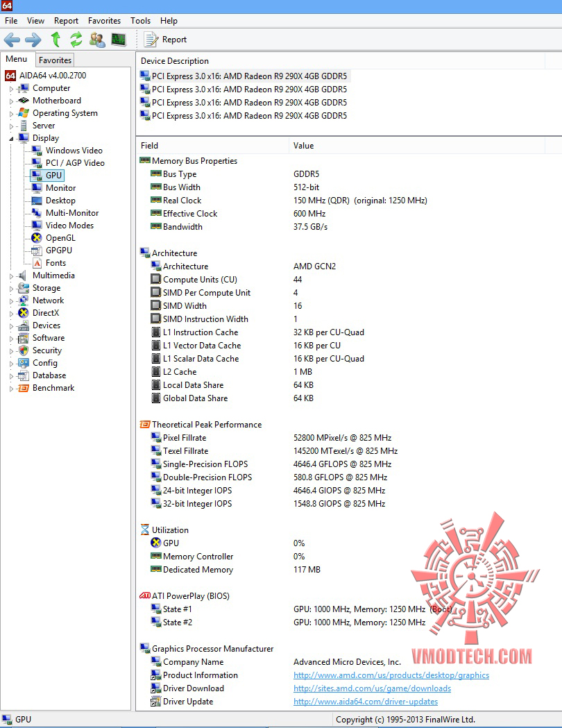
Task: Click the Back arrow toolbar icon
Action: coord(12,40)
